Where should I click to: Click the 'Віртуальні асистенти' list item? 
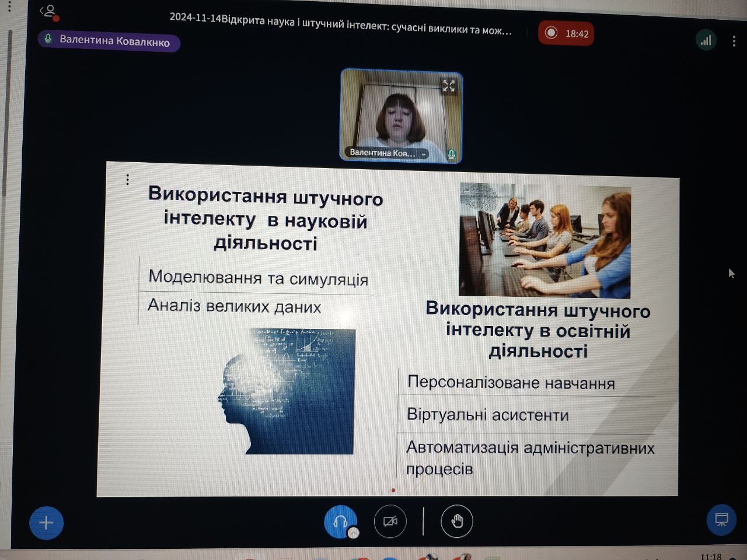tap(488, 415)
